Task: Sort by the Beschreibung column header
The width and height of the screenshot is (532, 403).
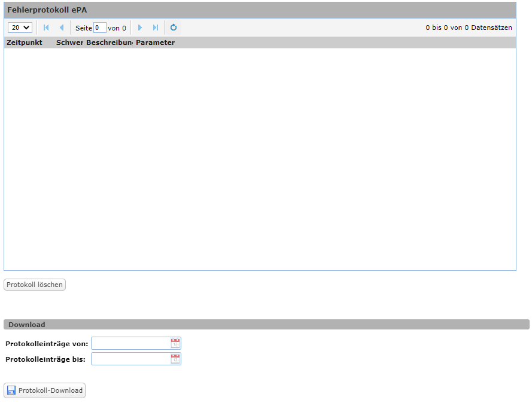Action: point(109,42)
